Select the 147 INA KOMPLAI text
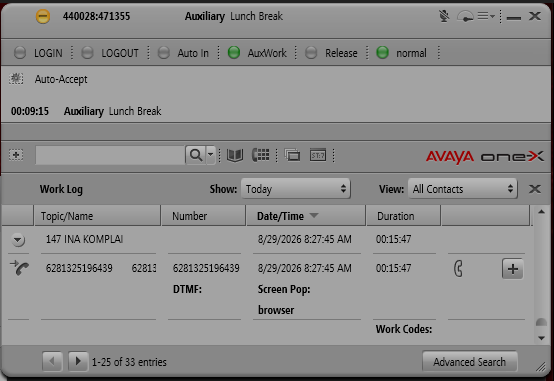This screenshot has width=554, height=381. [x=84, y=239]
